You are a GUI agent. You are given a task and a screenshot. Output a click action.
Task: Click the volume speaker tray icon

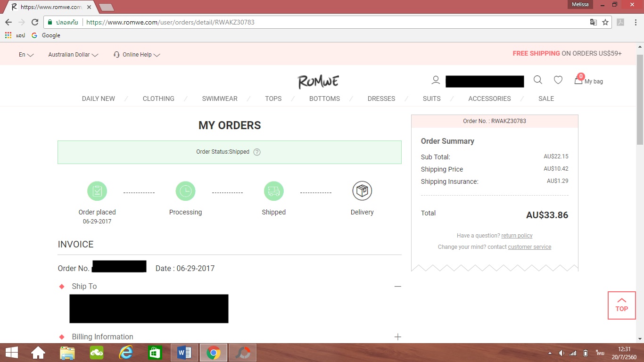(561, 353)
